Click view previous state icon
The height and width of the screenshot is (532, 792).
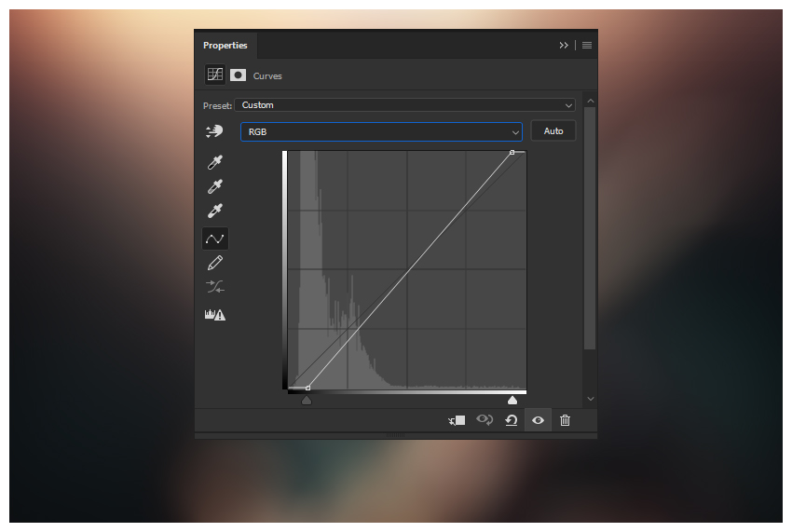(485, 420)
